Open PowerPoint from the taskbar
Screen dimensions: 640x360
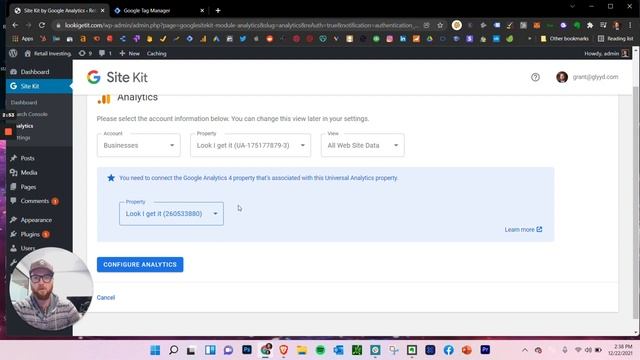[x=467, y=350]
